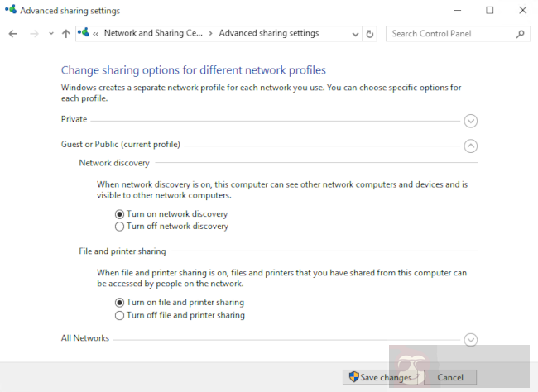Click the network icon in address bar
The width and height of the screenshot is (538, 392).
pos(83,34)
